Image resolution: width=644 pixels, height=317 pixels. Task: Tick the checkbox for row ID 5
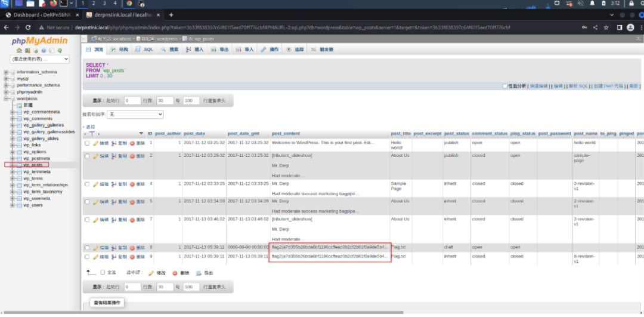(x=87, y=202)
